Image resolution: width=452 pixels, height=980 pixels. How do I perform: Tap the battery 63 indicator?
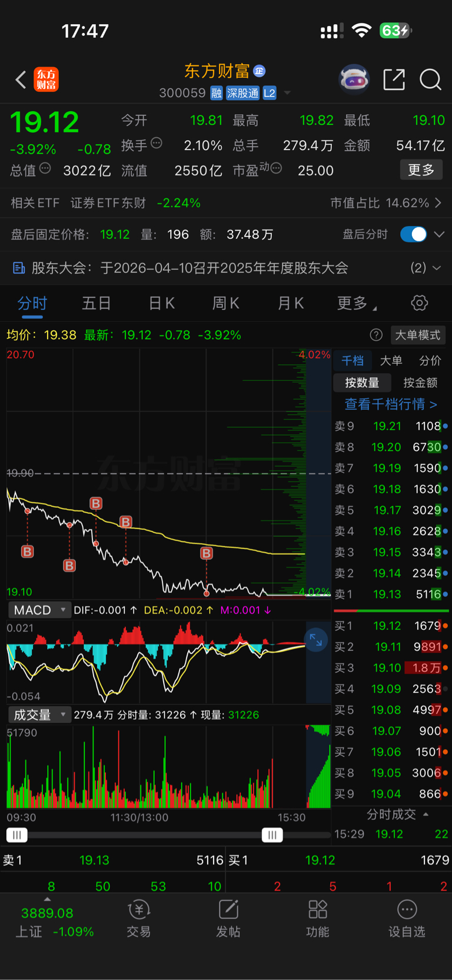point(395,31)
